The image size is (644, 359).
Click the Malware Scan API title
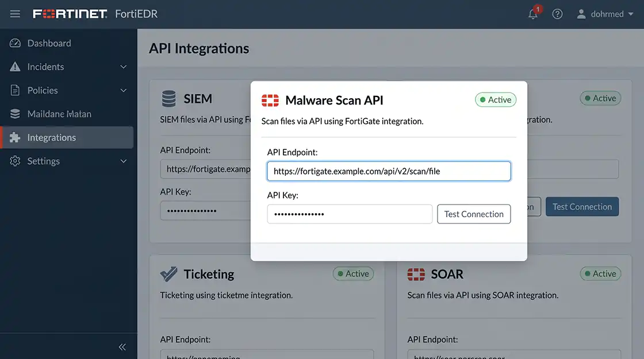pyautogui.click(x=334, y=100)
